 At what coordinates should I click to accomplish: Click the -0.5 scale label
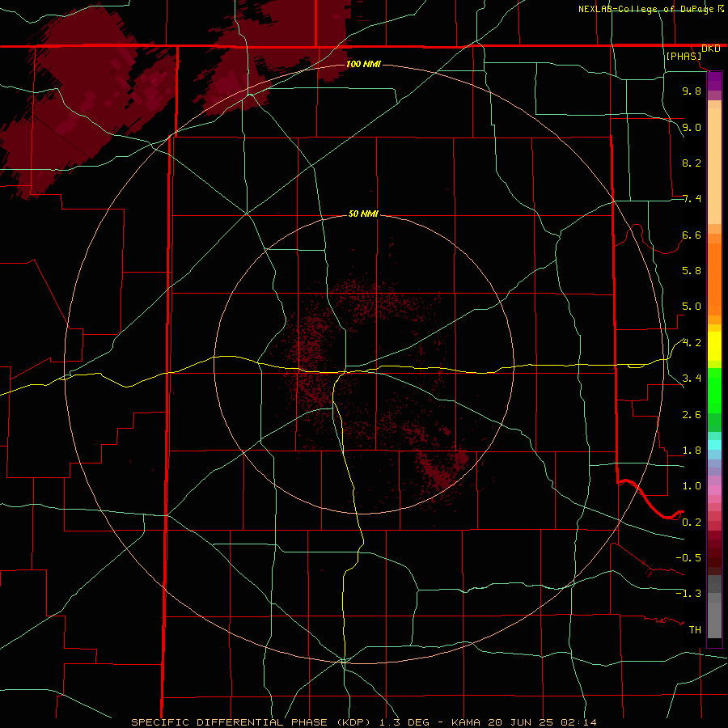(688, 558)
